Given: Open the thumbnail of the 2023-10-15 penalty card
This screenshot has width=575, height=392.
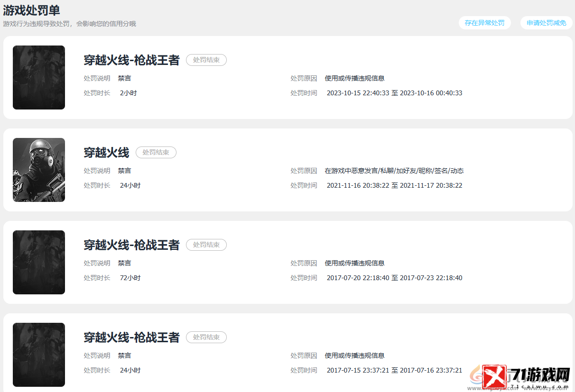Looking at the screenshot, I should [x=39, y=77].
